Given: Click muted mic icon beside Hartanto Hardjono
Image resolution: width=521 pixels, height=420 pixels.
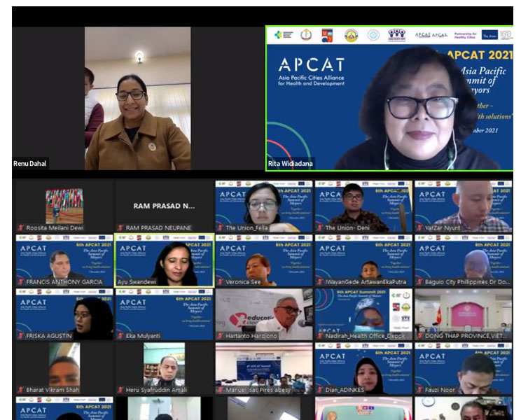Looking at the screenshot, I should (x=220, y=336).
